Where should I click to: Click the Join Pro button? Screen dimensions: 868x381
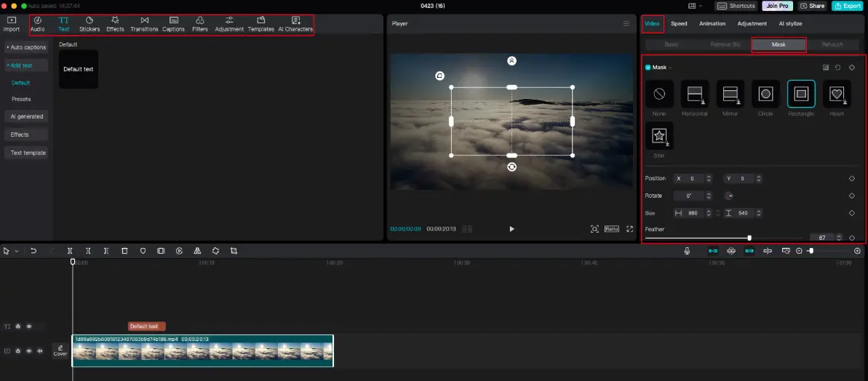pos(777,6)
